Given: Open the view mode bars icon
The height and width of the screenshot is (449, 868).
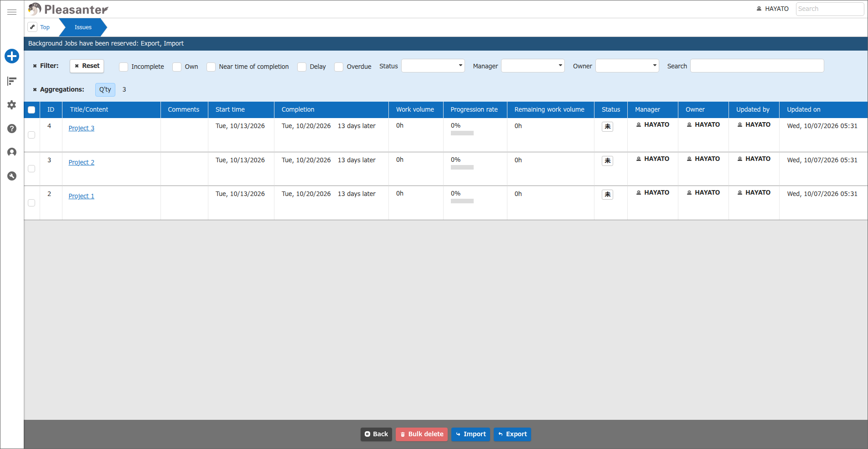Looking at the screenshot, I should 12,81.
